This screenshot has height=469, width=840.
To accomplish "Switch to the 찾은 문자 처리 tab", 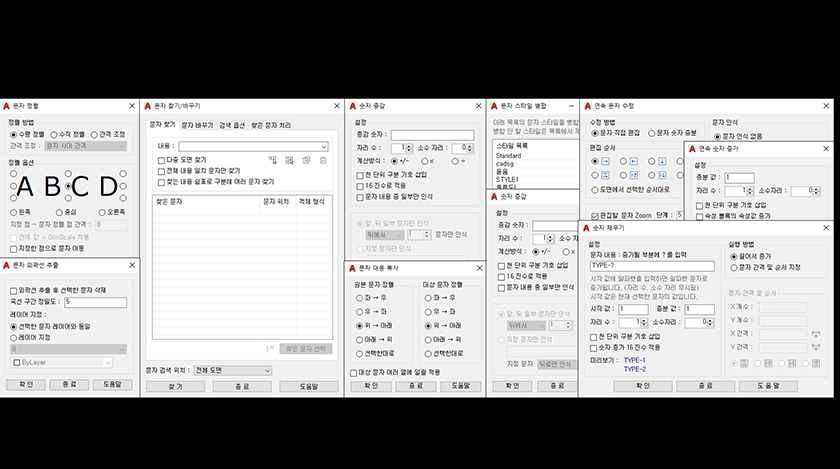I will click(x=271, y=125).
